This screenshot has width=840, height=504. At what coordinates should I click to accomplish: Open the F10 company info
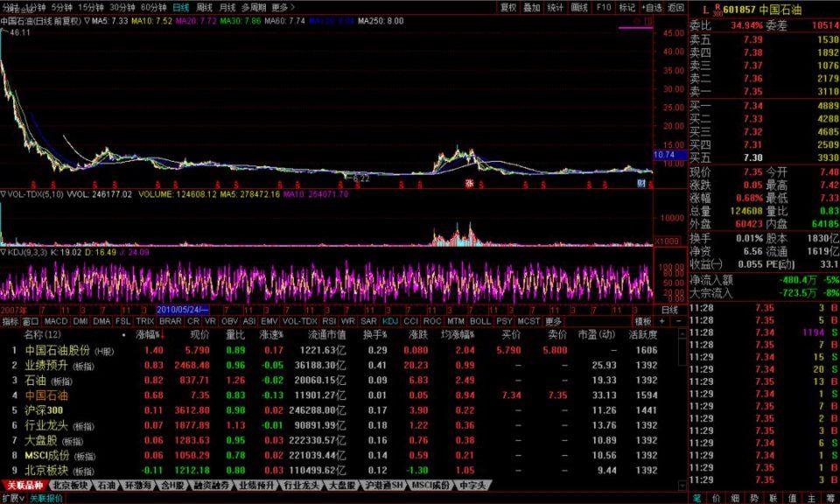point(603,7)
